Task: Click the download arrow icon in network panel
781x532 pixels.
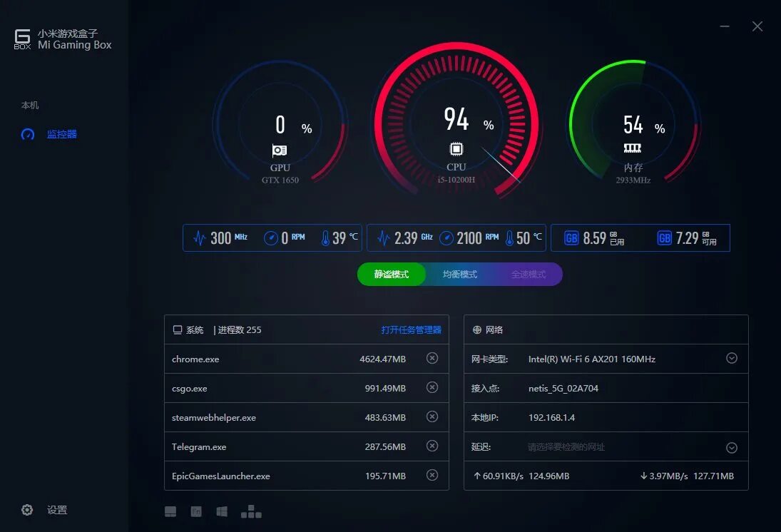Action: click(643, 476)
